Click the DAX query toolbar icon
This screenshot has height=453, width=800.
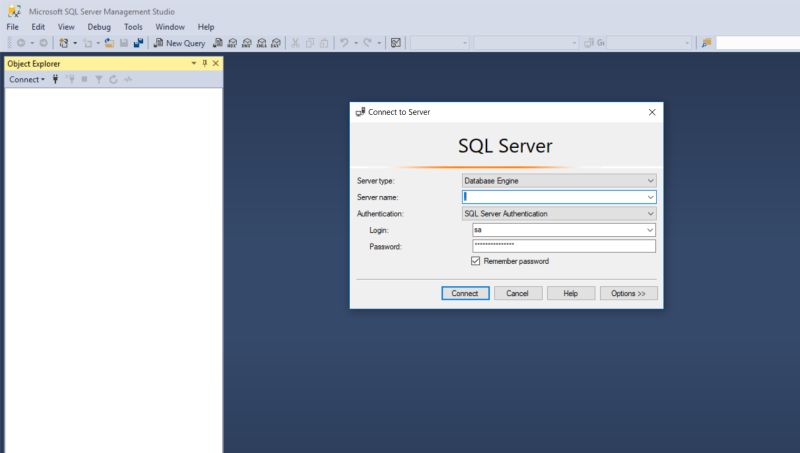[276, 43]
